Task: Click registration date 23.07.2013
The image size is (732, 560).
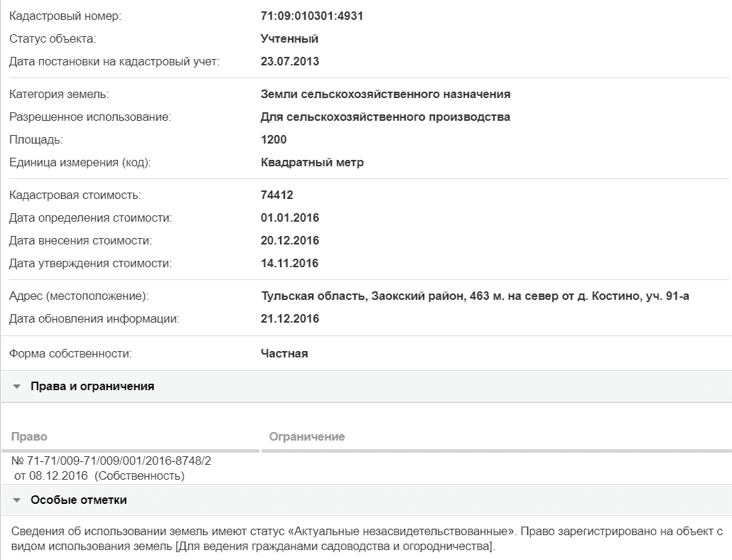Action: 290,62
